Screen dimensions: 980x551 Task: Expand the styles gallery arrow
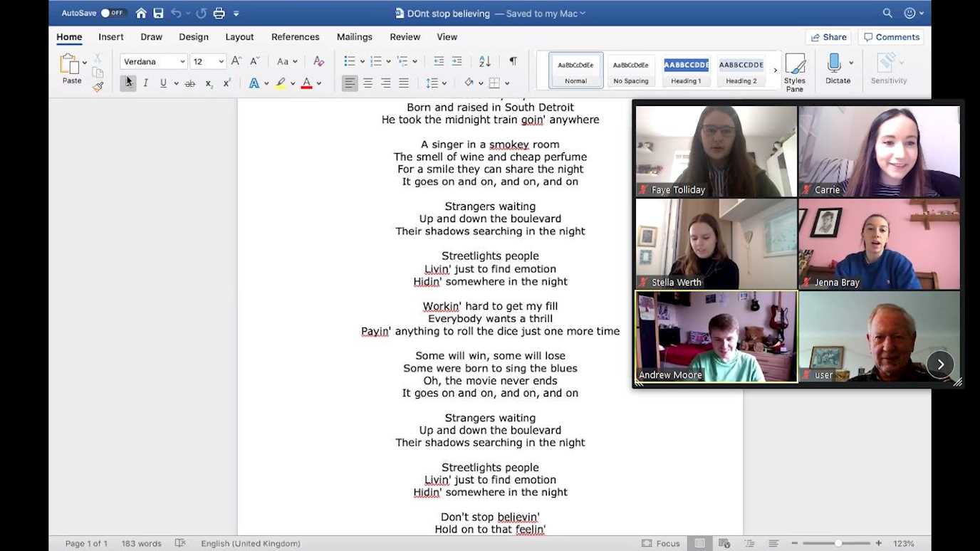point(776,70)
